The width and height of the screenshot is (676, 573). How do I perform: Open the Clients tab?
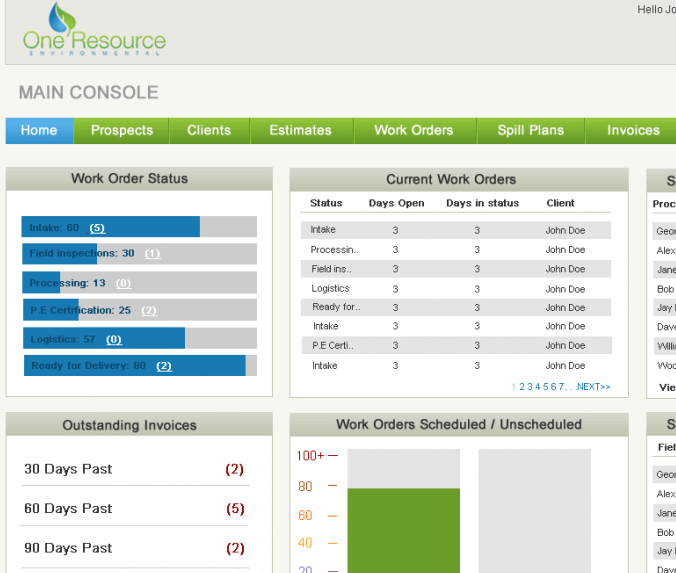pyautogui.click(x=209, y=130)
